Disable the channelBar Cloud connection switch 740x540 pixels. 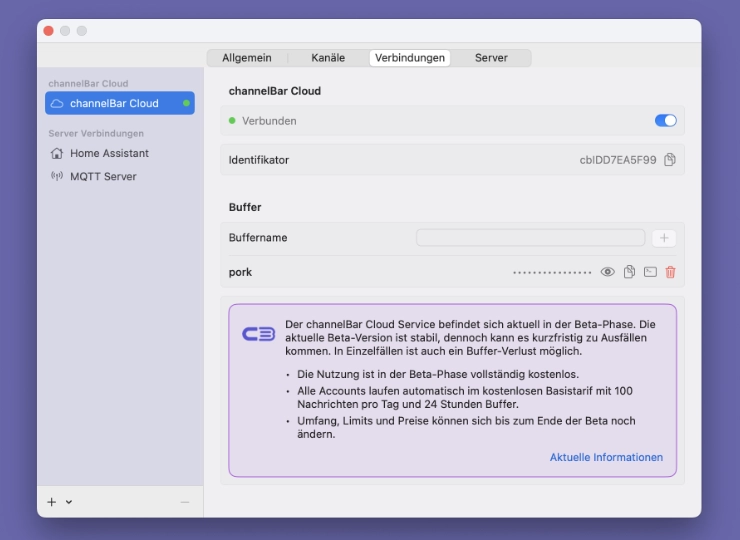(665, 121)
